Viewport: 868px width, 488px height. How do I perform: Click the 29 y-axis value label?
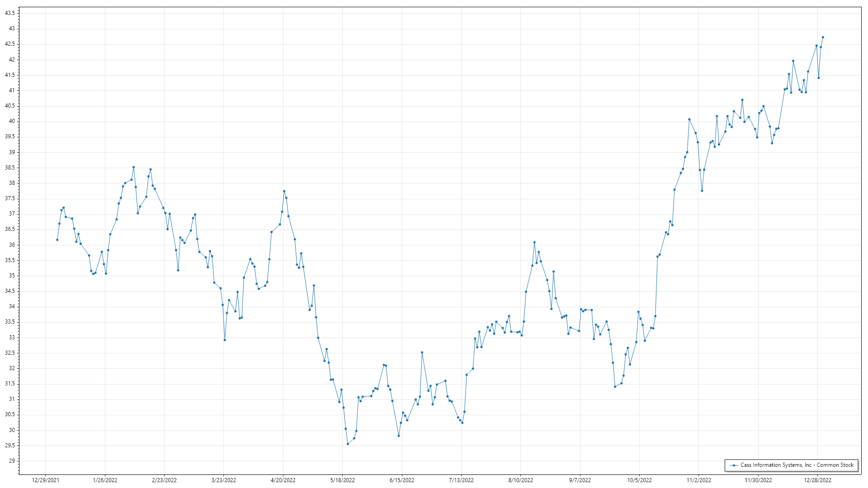click(x=12, y=461)
